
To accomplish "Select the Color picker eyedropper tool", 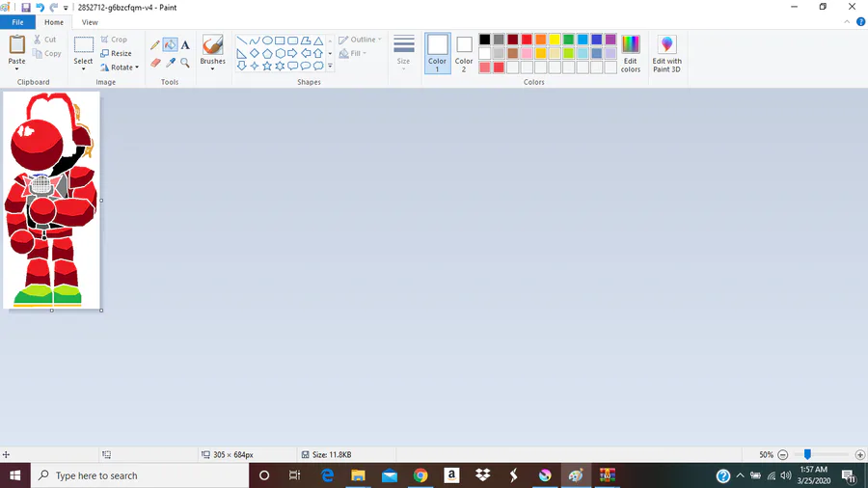I will pos(171,63).
